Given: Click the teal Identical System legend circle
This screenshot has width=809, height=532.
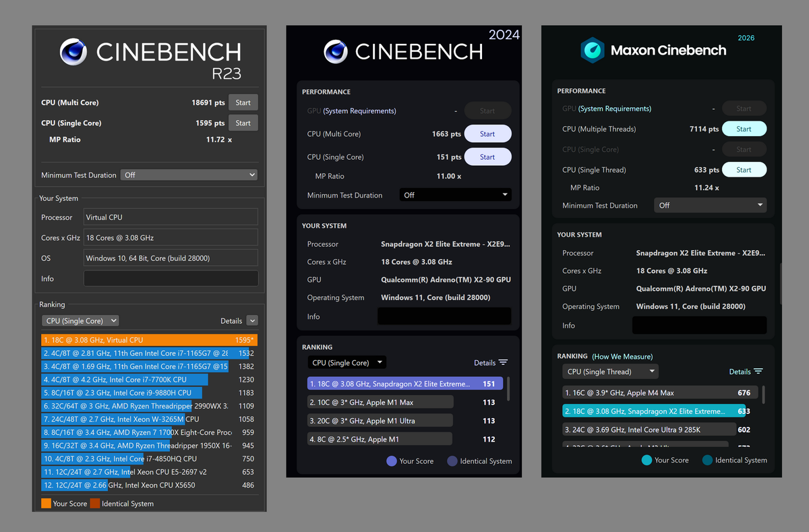Looking at the screenshot, I should pos(707,460).
